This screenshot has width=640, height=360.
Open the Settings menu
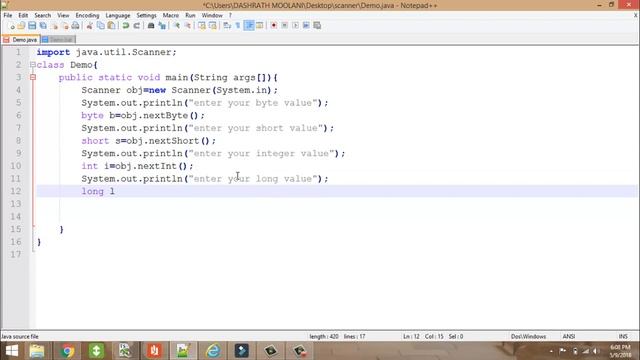(x=146, y=15)
